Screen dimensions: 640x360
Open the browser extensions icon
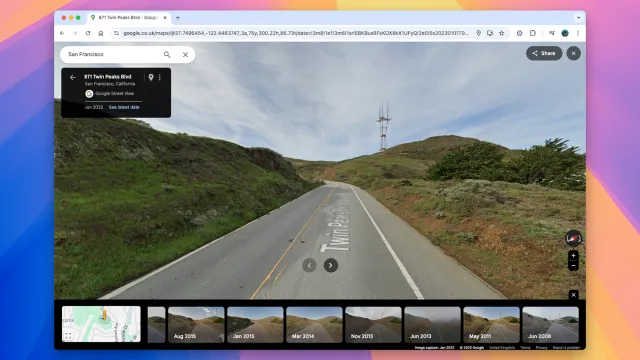click(x=533, y=33)
